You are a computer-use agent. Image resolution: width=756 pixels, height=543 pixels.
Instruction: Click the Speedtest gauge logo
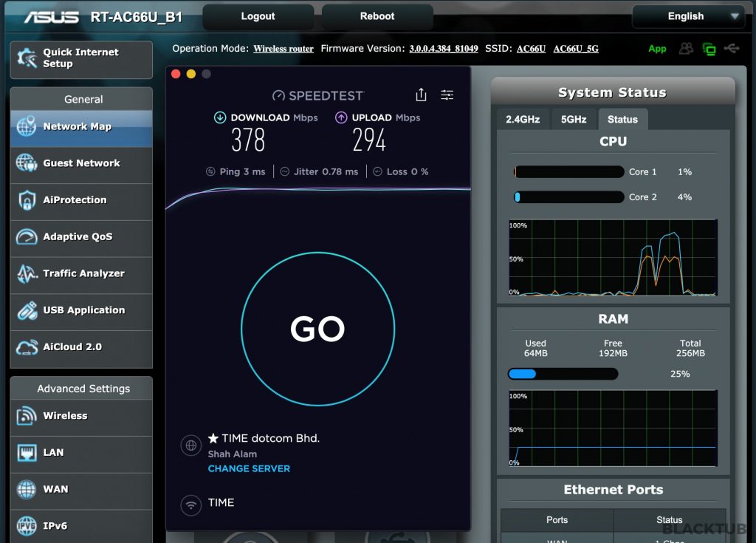tap(278, 95)
